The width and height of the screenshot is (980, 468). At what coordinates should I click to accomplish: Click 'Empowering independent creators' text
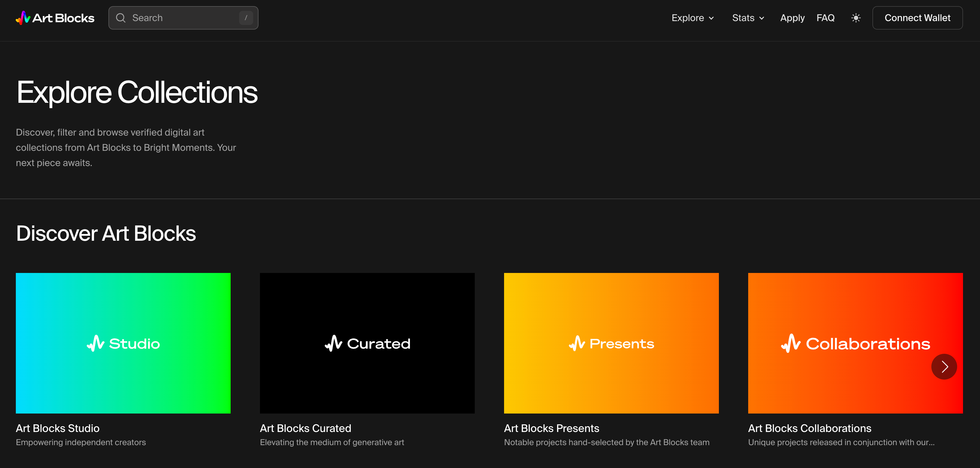81,442
